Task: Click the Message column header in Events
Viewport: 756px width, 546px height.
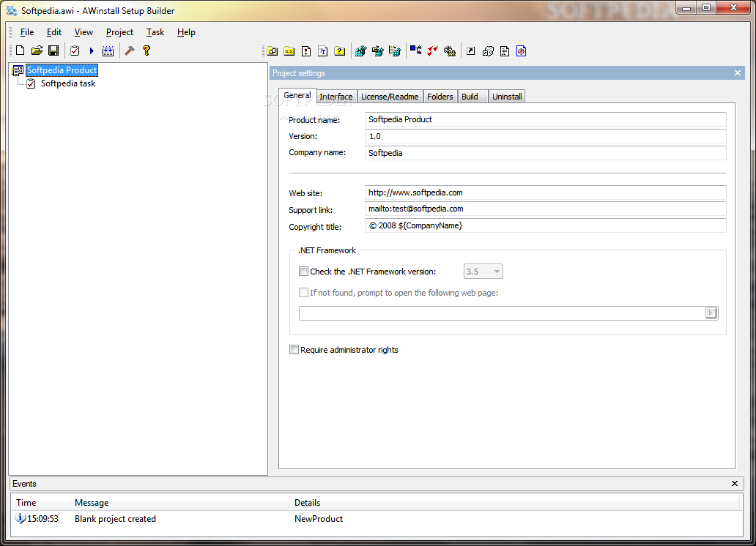Action: coord(179,503)
